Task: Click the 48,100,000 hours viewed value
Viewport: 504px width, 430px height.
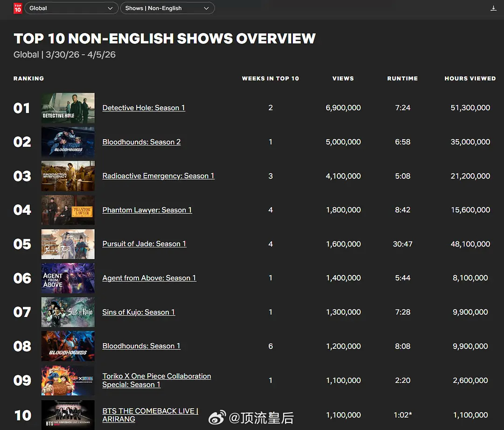Action: [470, 244]
